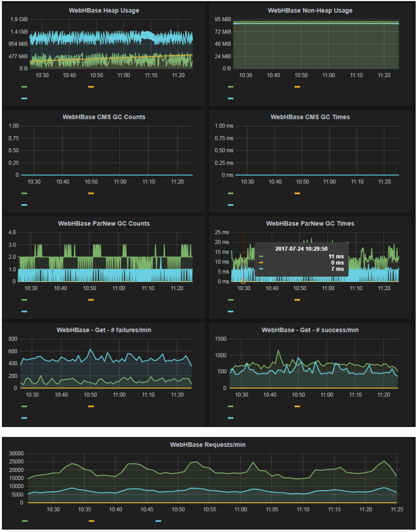Toggle yellow series in Heap Usage legend
This screenshot has height=532, width=417.
pyautogui.click(x=91, y=87)
